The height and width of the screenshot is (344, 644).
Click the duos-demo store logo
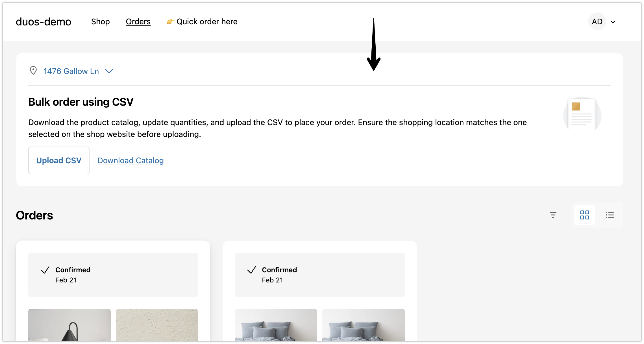pyautogui.click(x=43, y=22)
